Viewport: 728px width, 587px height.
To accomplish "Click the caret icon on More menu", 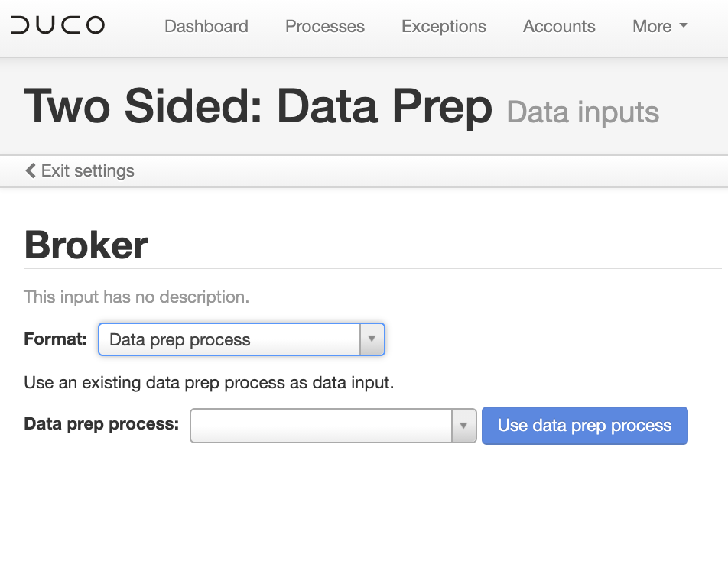I will pos(683,26).
